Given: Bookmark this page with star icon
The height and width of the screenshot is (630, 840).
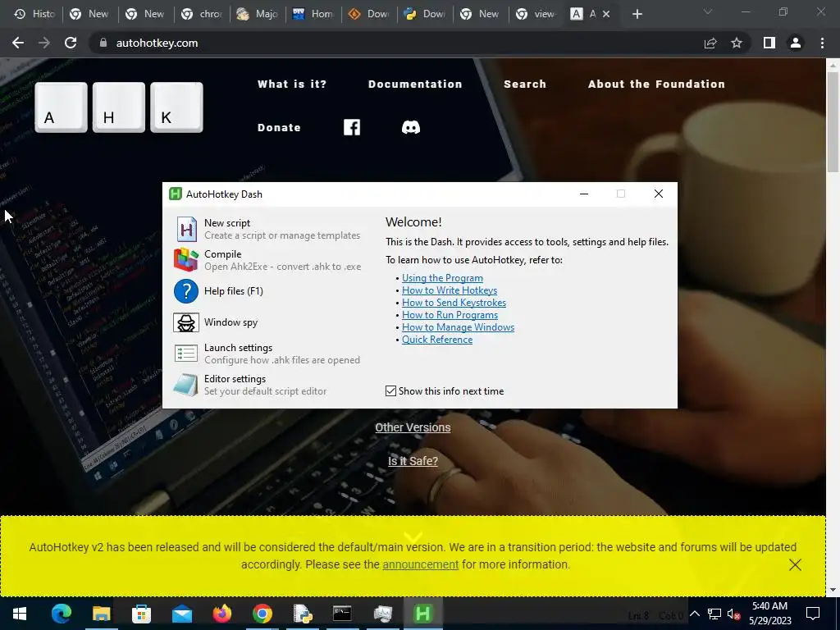Looking at the screenshot, I should [x=737, y=43].
